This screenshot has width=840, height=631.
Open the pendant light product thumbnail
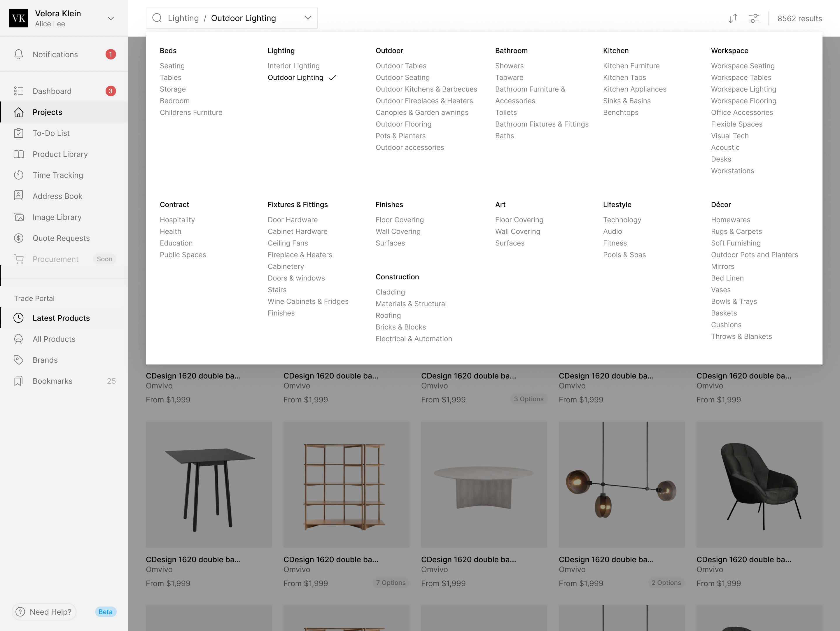coord(622,484)
